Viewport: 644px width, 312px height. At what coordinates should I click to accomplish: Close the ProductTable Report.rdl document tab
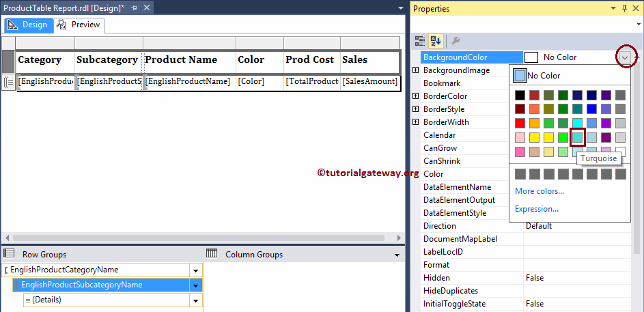click(x=147, y=8)
